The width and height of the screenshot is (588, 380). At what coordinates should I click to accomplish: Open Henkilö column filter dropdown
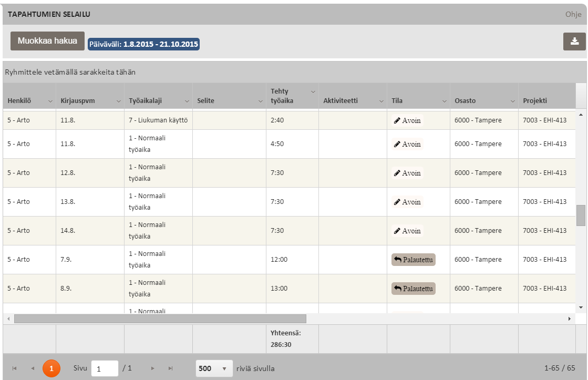(x=50, y=101)
